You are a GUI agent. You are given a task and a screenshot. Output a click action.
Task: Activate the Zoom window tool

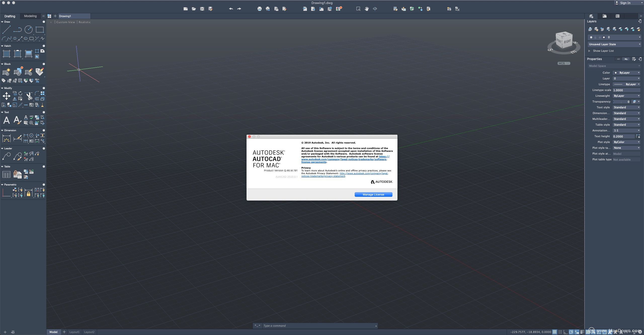tap(358, 9)
